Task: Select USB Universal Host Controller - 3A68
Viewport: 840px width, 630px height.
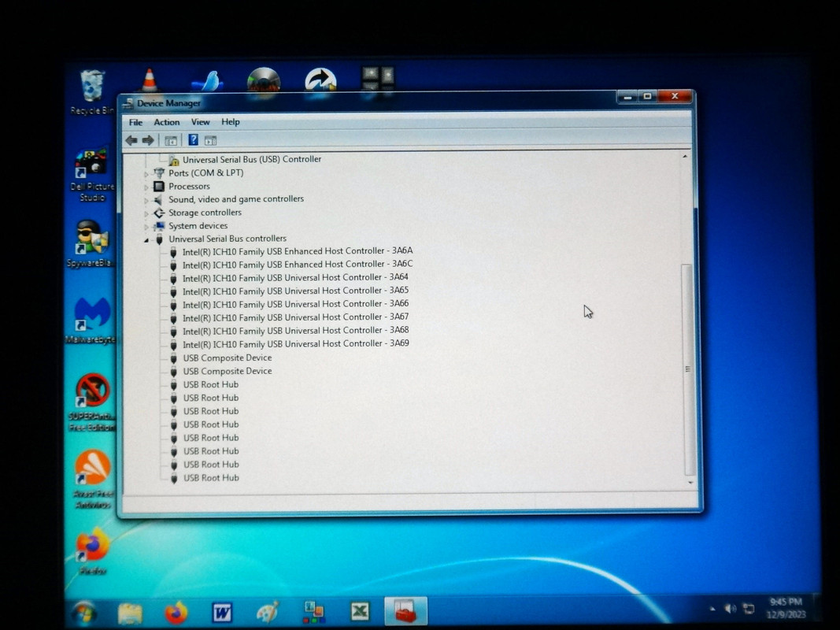Action: 295,331
